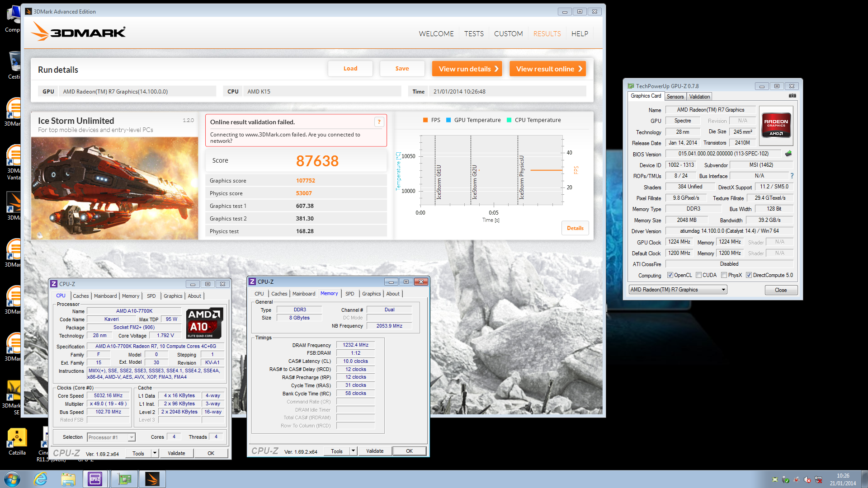868x488 pixels.
Task: Click the network tray icon with red X
Action: pos(818,480)
